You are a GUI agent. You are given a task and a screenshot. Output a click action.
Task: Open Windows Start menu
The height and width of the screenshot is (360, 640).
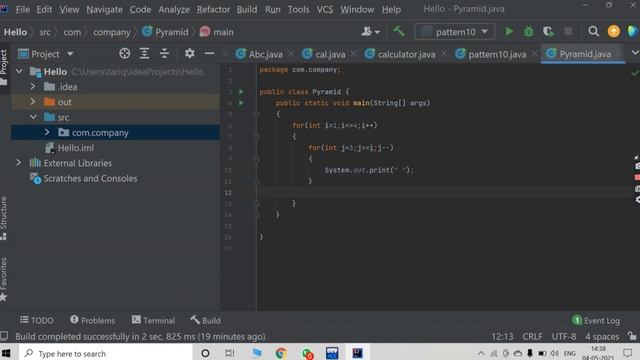(x=7, y=353)
